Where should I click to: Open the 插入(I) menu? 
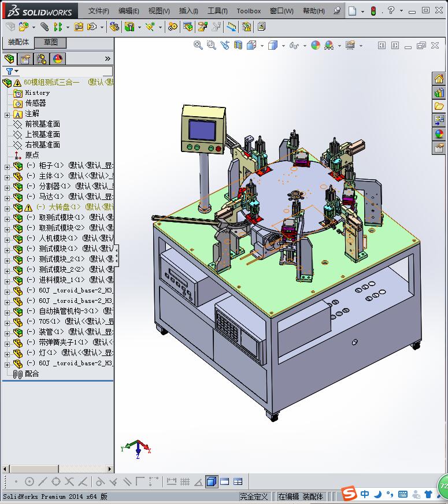(x=188, y=11)
